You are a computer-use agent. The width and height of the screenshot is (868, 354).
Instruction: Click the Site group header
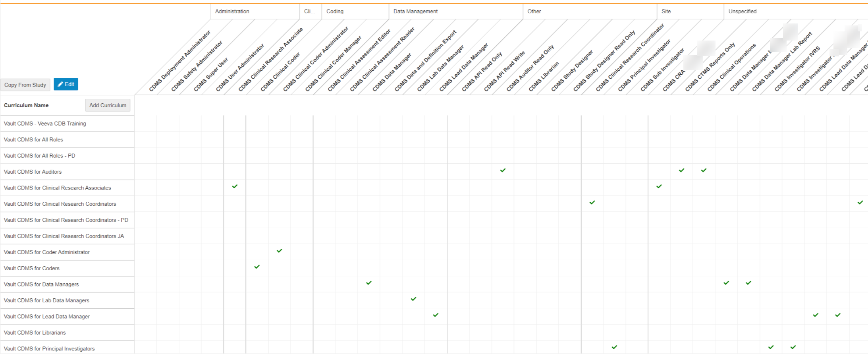tap(666, 12)
